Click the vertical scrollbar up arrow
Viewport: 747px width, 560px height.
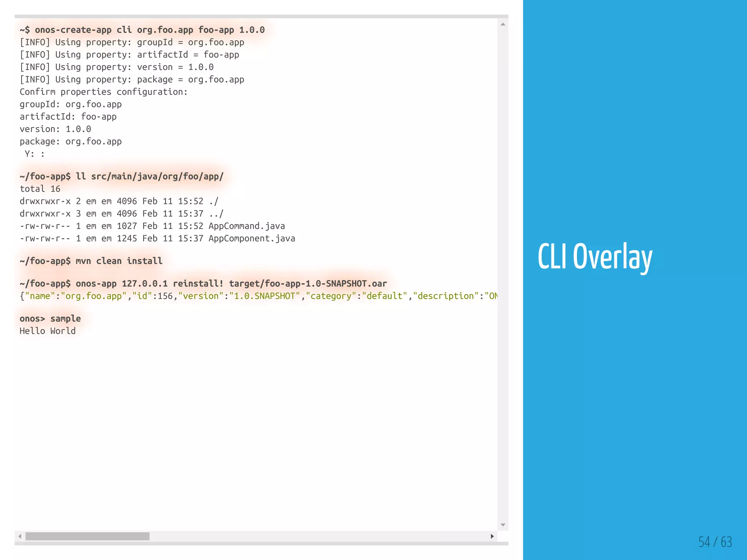(x=503, y=24)
